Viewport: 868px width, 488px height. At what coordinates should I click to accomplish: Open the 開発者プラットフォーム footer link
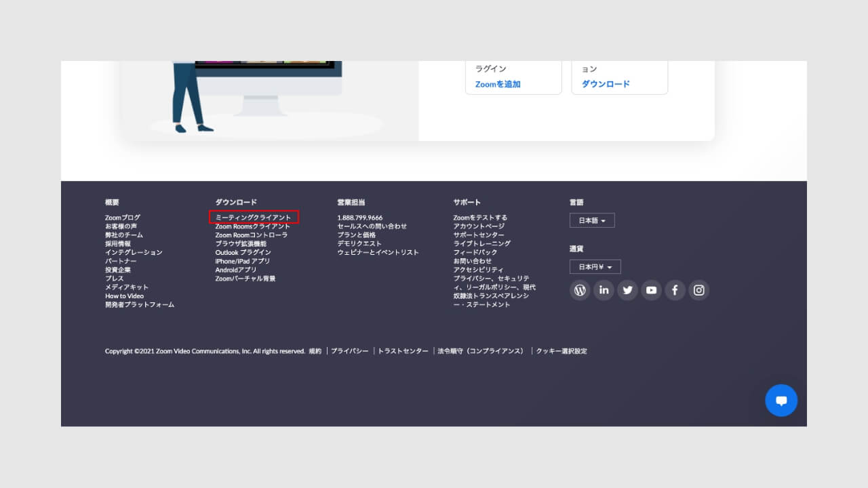[x=140, y=305]
